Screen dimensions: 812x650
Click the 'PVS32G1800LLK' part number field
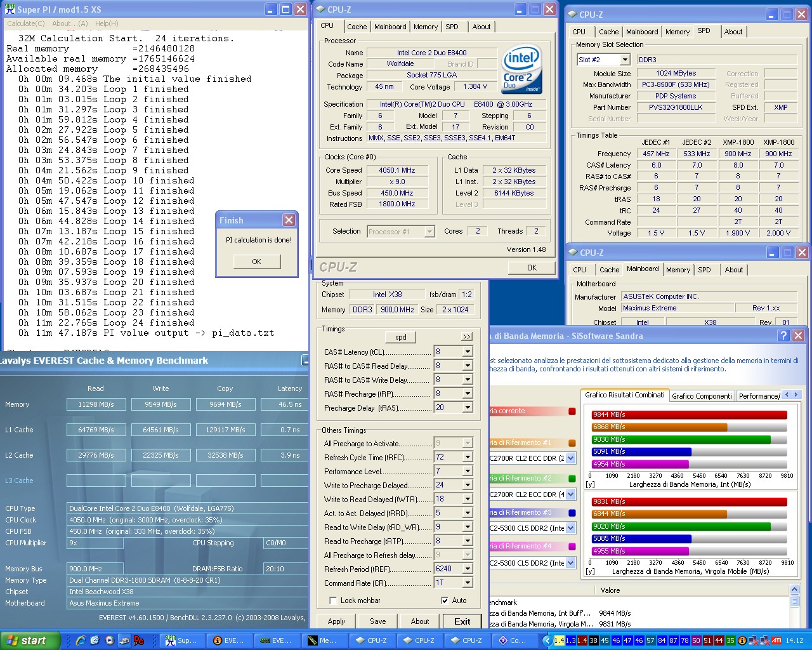(x=676, y=107)
